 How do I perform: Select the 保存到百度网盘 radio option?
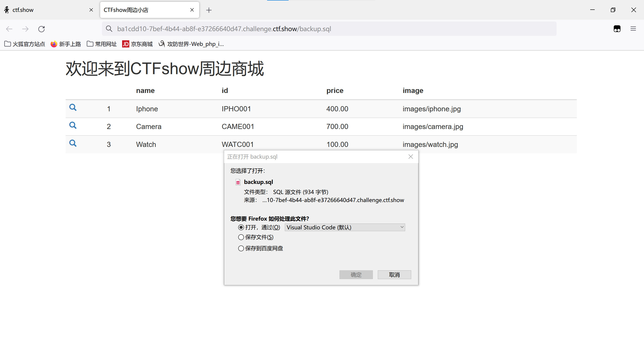coord(241,248)
